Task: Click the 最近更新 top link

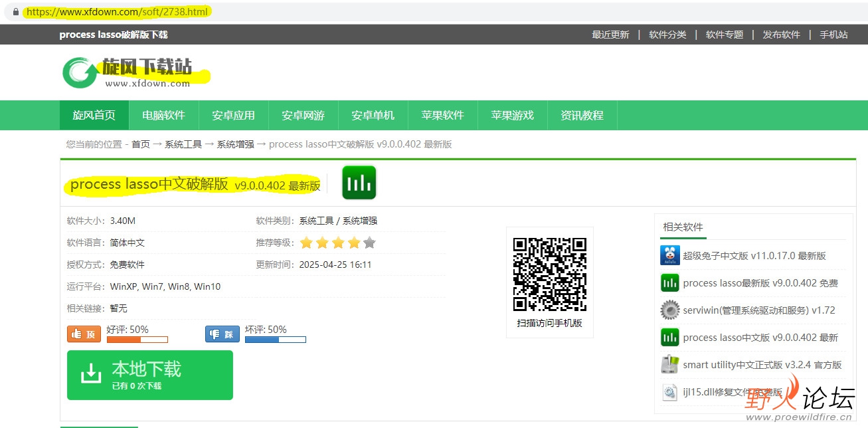Action: coord(610,35)
